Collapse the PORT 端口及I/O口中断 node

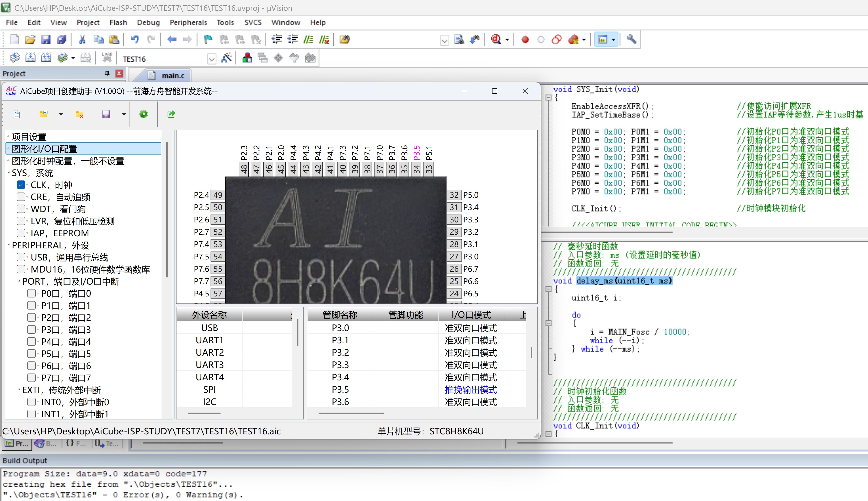(x=19, y=281)
